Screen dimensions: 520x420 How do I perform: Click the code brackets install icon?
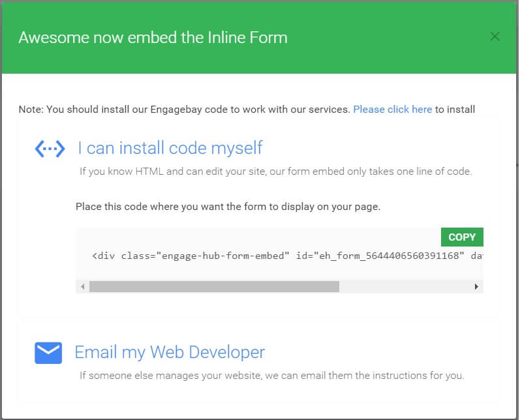click(50, 149)
